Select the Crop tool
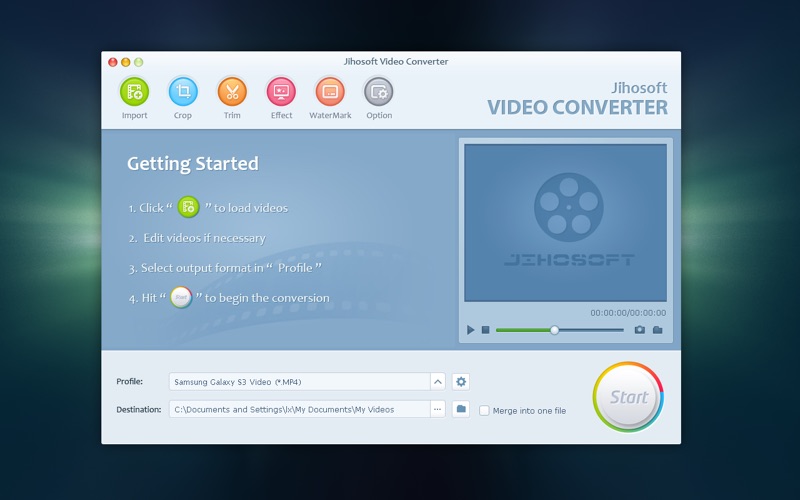 (183, 92)
